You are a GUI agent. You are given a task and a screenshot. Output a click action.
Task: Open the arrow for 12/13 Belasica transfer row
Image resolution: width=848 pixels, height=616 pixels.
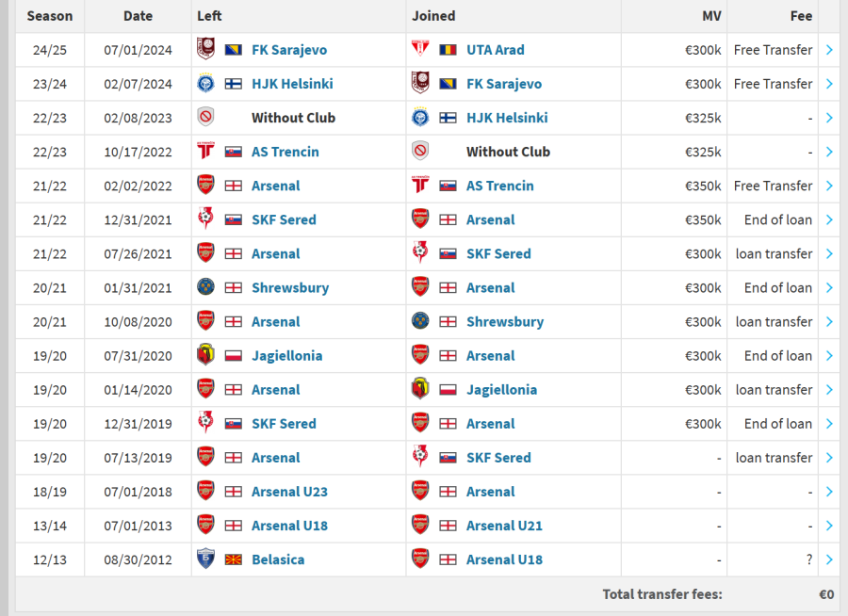[829, 559]
